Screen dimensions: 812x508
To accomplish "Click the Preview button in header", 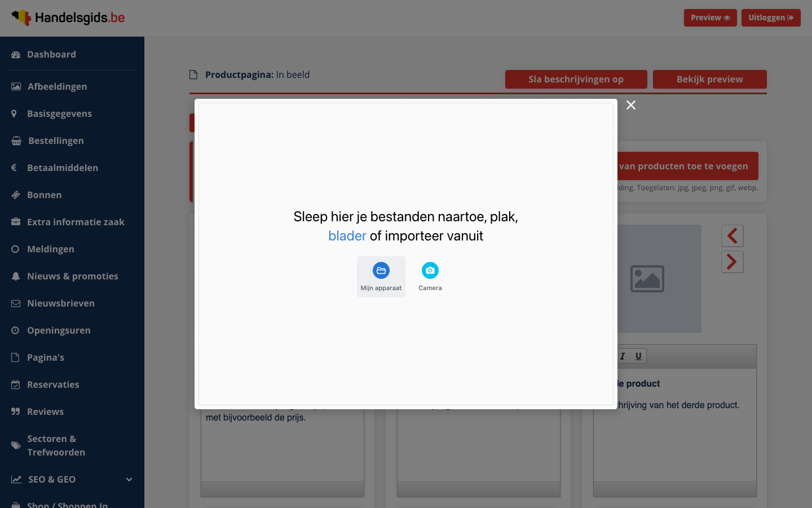I will pos(710,17).
